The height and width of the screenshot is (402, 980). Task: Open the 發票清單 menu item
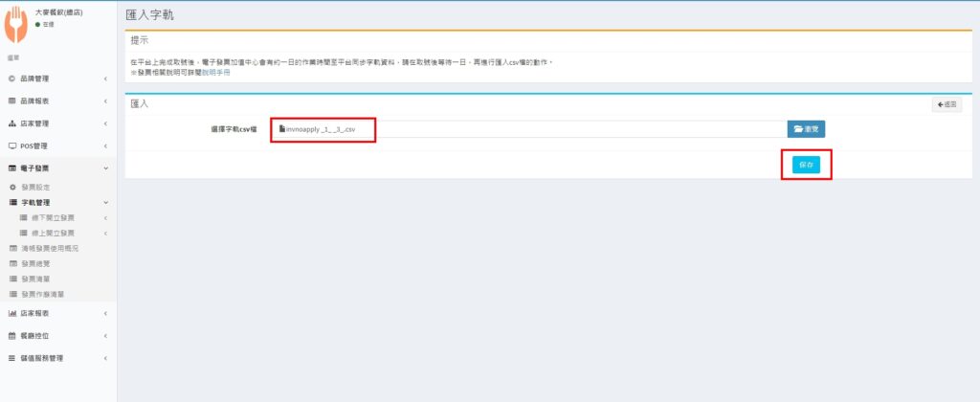[36, 278]
